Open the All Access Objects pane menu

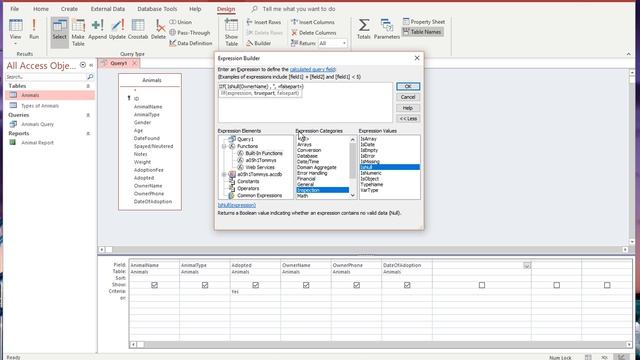(x=83, y=65)
